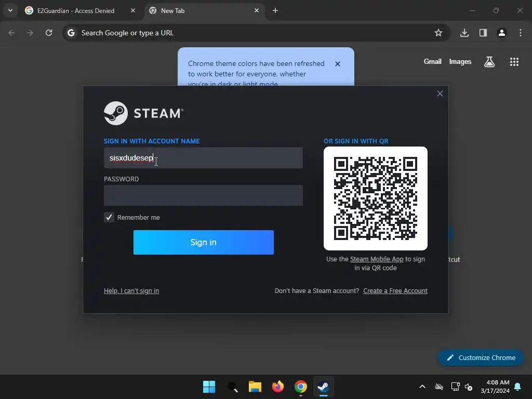The width and height of the screenshot is (532, 399).
Task: Open Help, I can't sign in link
Action: (x=131, y=291)
